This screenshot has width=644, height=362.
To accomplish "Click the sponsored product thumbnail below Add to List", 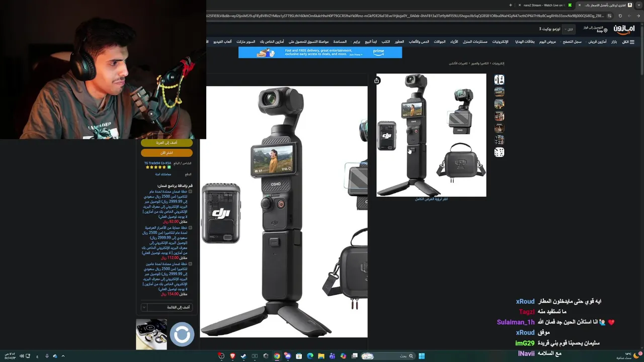I will [x=151, y=334].
